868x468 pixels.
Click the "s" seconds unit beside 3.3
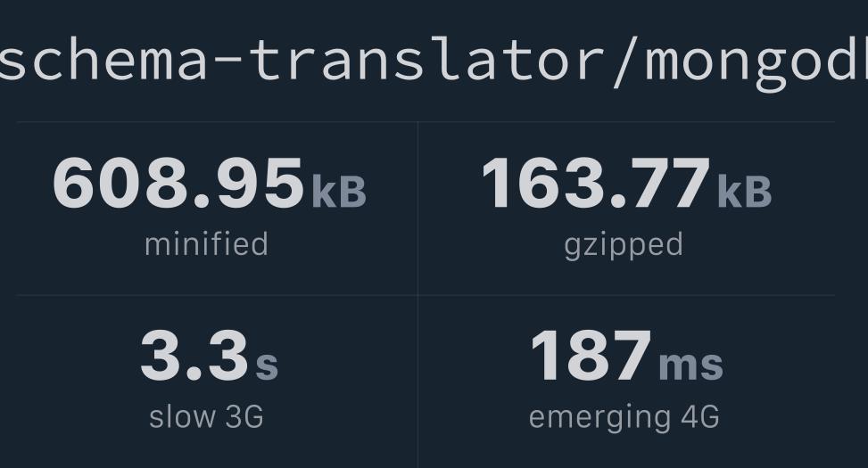[266, 365]
